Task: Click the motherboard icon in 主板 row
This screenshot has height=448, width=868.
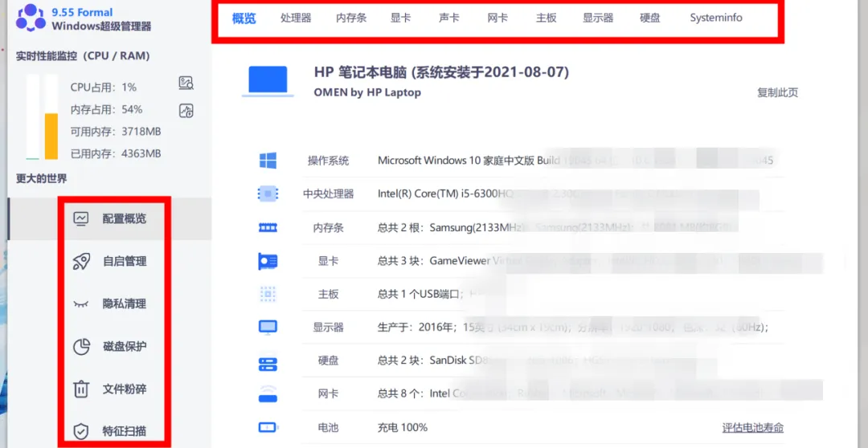Action: click(268, 294)
